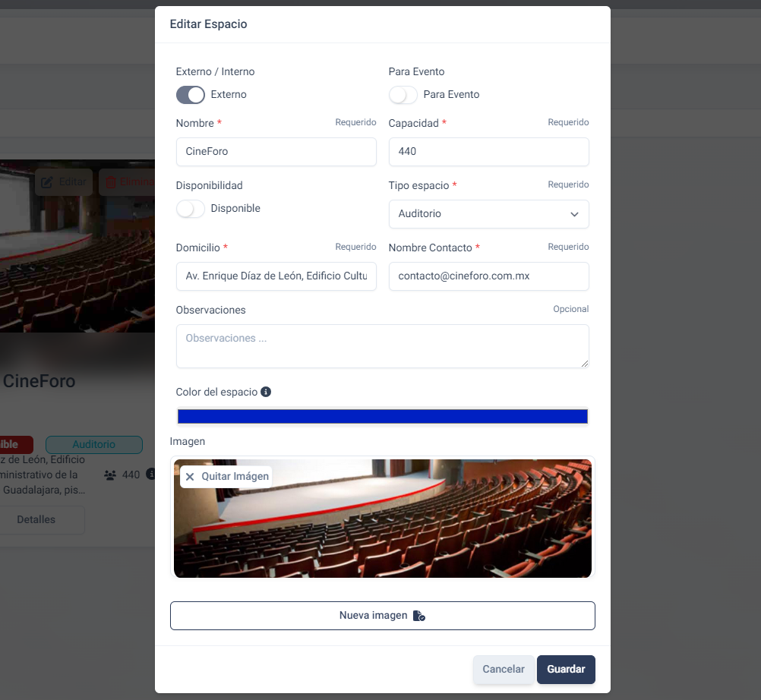
Task: Pick the blue Color del espacio swatch
Action: [382, 416]
